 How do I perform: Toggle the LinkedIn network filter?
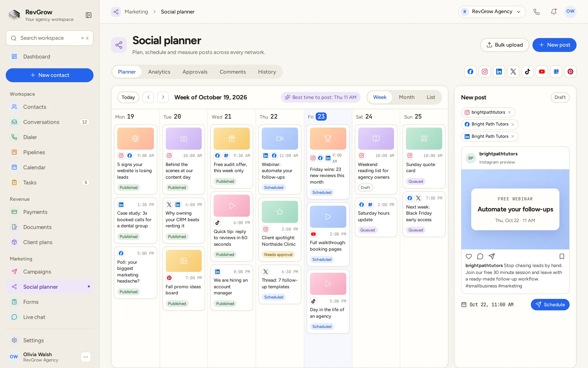[x=499, y=72]
